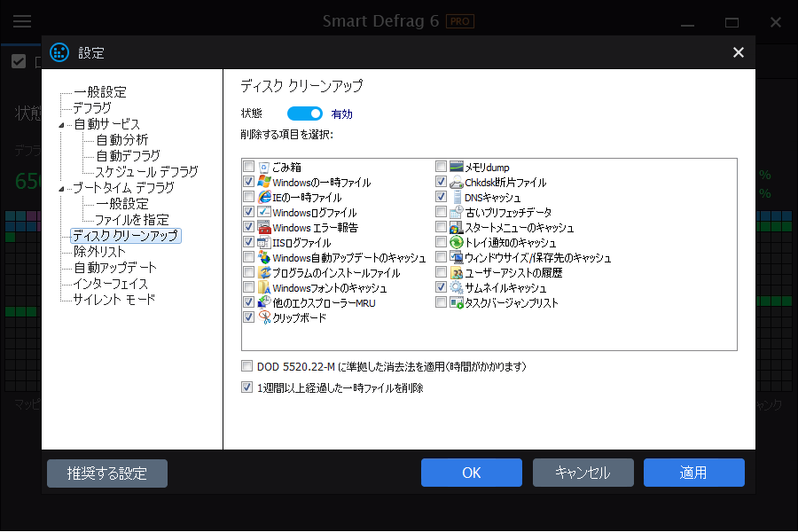Screen dimensions: 798x532
Task: Check the ごみ箱 checkbox
Action: [x=248, y=167]
